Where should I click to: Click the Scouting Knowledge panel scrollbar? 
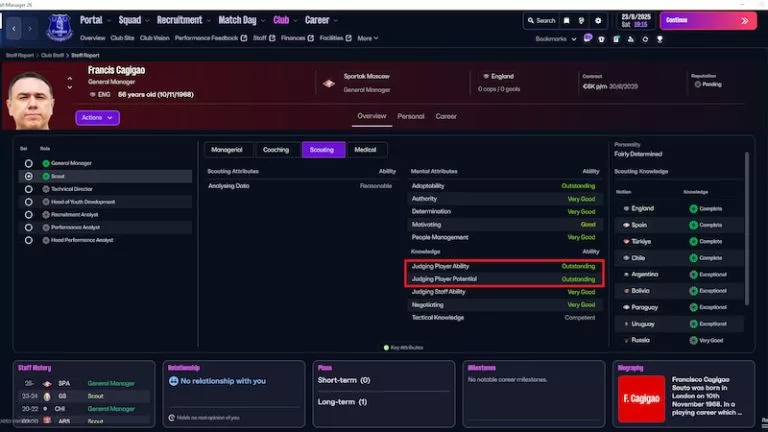click(747, 228)
